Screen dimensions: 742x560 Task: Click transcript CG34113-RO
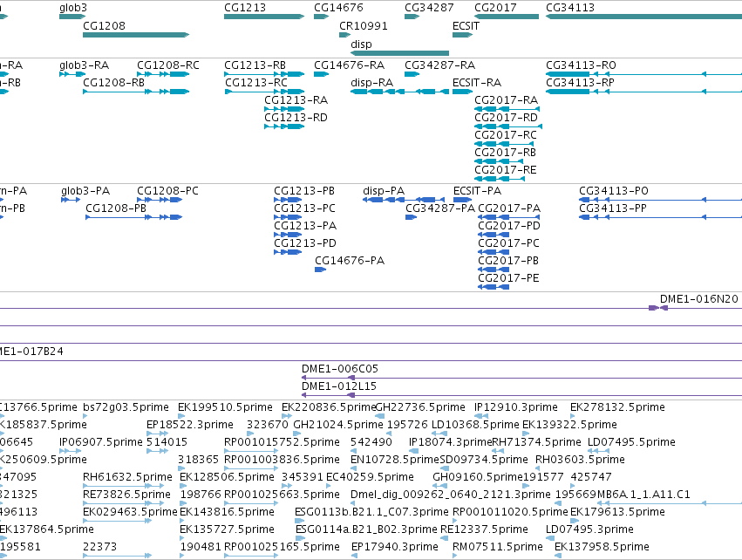pyautogui.click(x=581, y=65)
